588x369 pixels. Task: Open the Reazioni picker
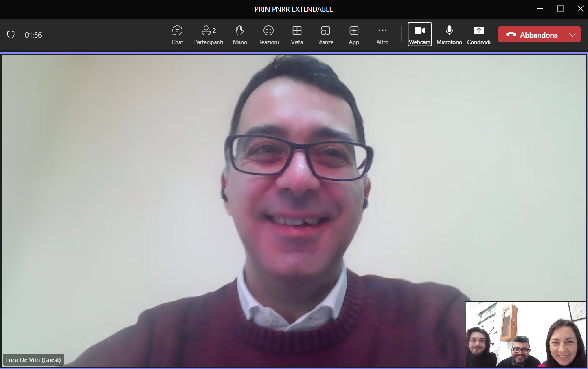click(x=268, y=35)
